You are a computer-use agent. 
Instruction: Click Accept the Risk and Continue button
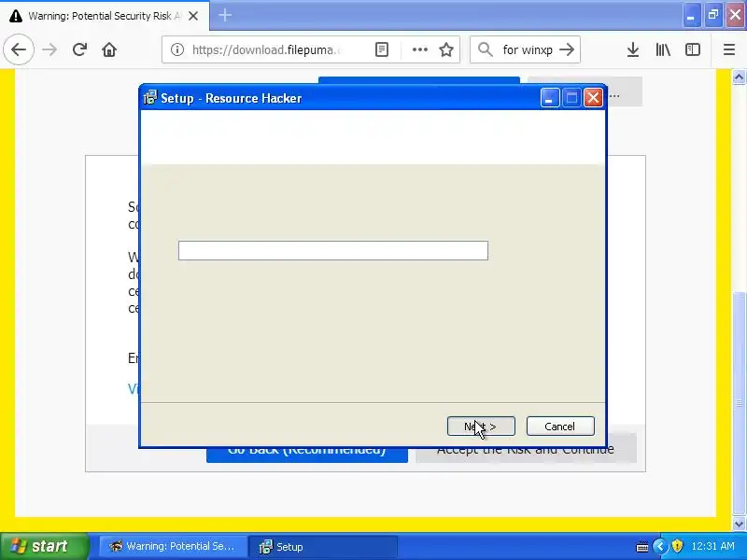tap(526, 455)
